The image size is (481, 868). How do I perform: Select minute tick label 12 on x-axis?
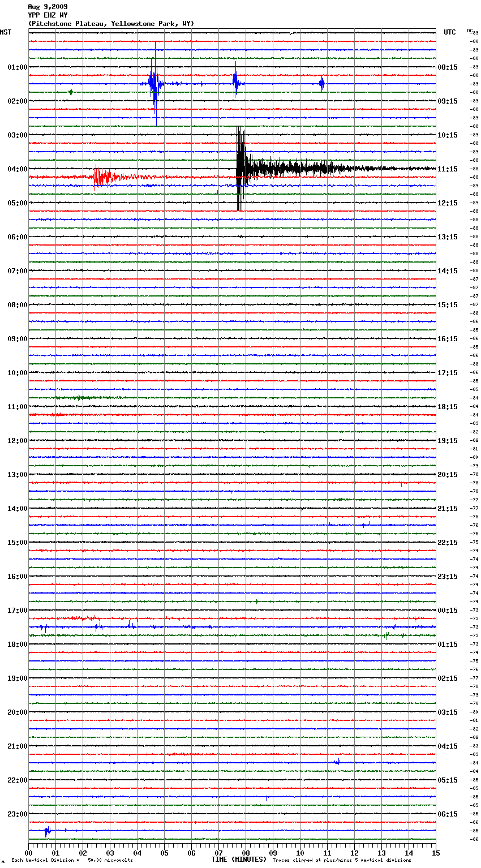[x=354, y=853]
